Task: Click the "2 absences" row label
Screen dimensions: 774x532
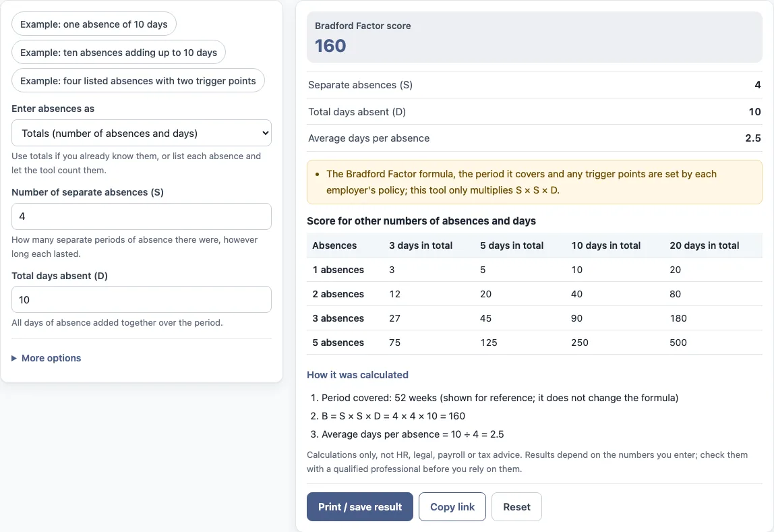Action: click(x=338, y=293)
